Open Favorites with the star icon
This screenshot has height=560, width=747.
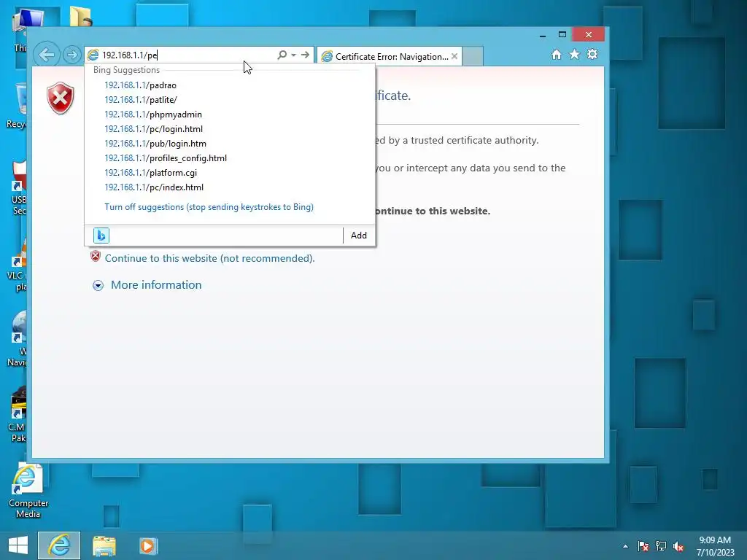[x=575, y=54]
